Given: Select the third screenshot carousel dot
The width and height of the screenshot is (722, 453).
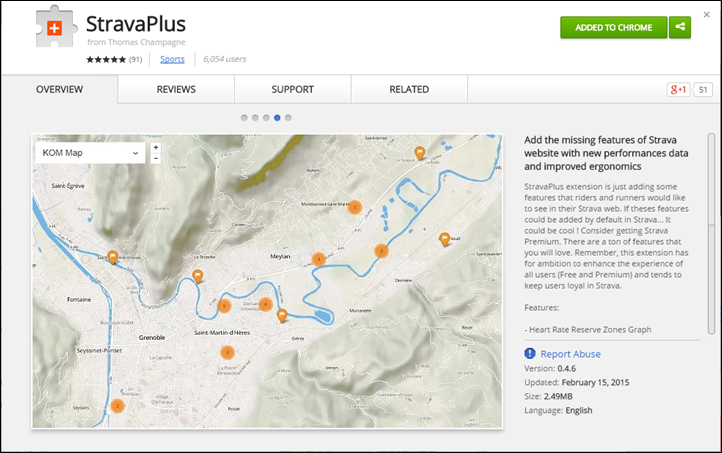Looking at the screenshot, I should pyautogui.click(x=266, y=118).
